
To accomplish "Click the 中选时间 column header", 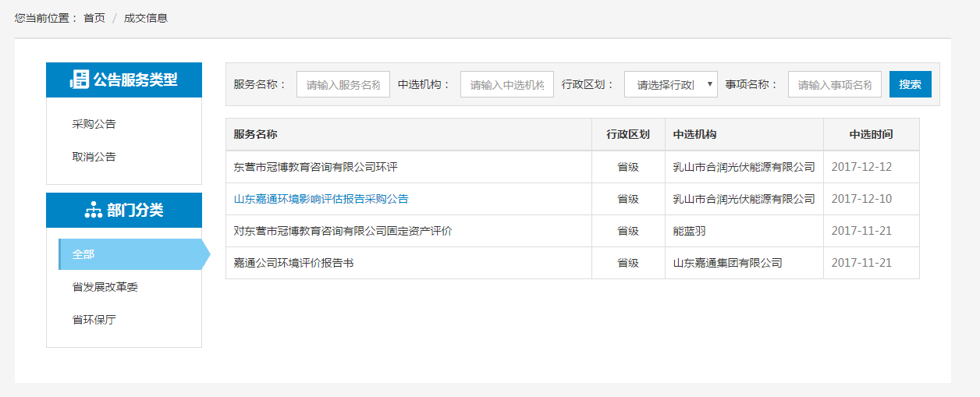I will coord(871,134).
